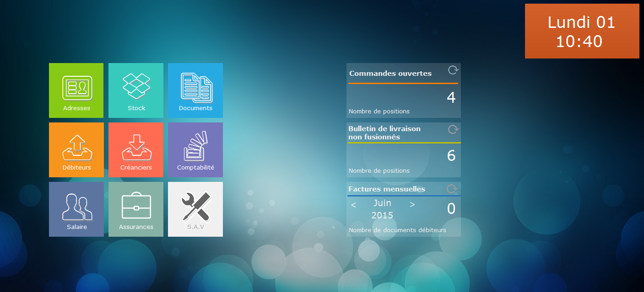Viewport: 644px width, 292px height.
Task: Refresh Bulletin de livraison non fusionnés
Action: pyautogui.click(x=453, y=129)
